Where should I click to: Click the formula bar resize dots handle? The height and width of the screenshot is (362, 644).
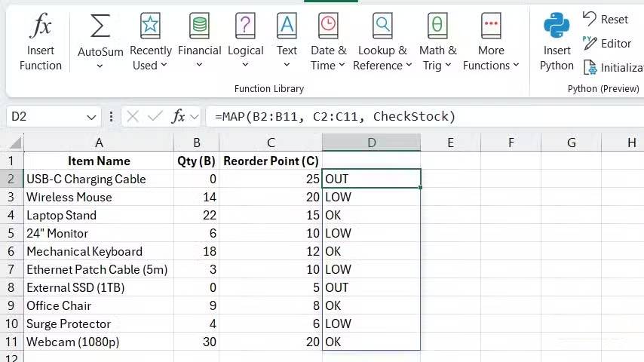(111, 117)
